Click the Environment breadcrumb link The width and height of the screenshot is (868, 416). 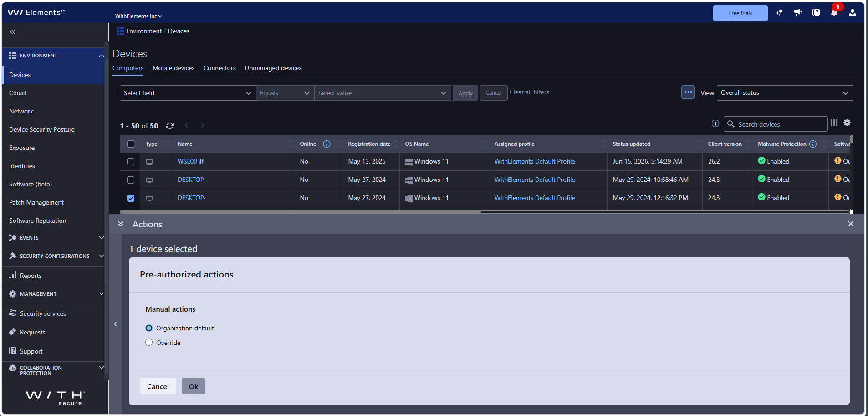[144, 31]
